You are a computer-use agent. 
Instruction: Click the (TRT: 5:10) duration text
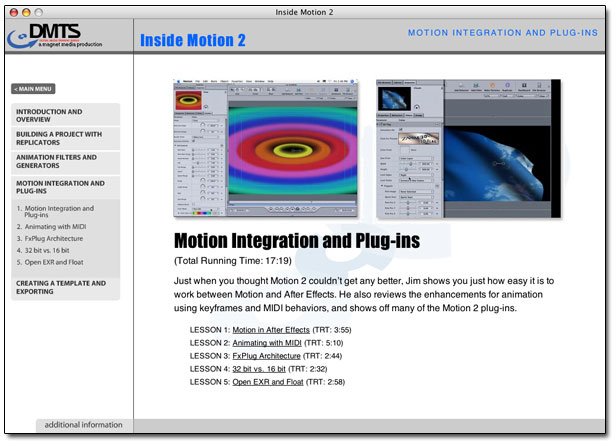coord(324,343)
